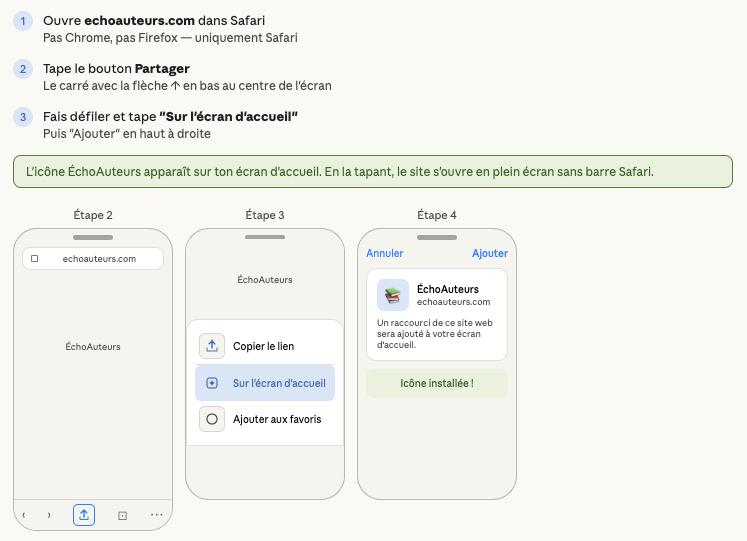The image size is (747, 541).
Task: Select the Copier le lien menu entry
Action: tap(265, 346)
